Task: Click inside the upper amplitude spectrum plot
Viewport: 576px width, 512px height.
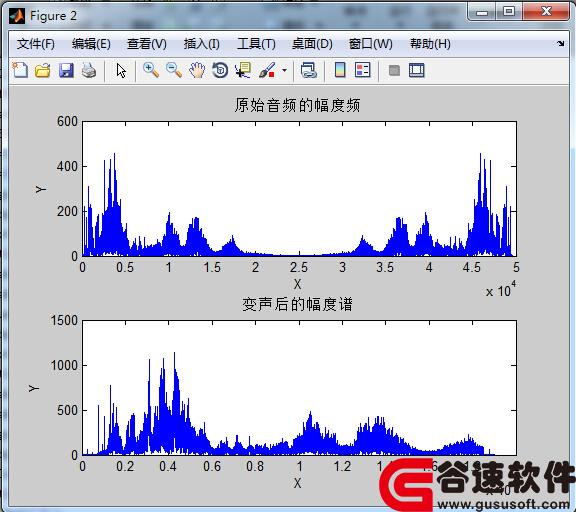Action: [299, 189]
